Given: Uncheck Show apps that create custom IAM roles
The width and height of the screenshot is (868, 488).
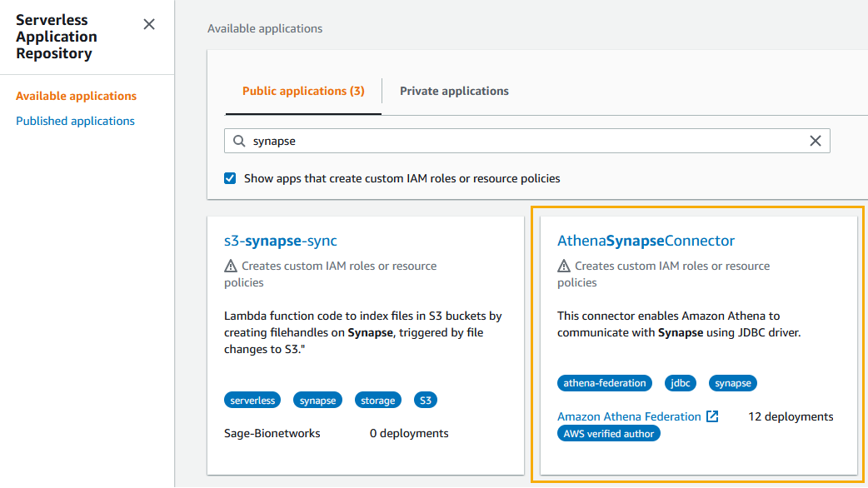Looking at the screenshot, I should click(230, 178).
